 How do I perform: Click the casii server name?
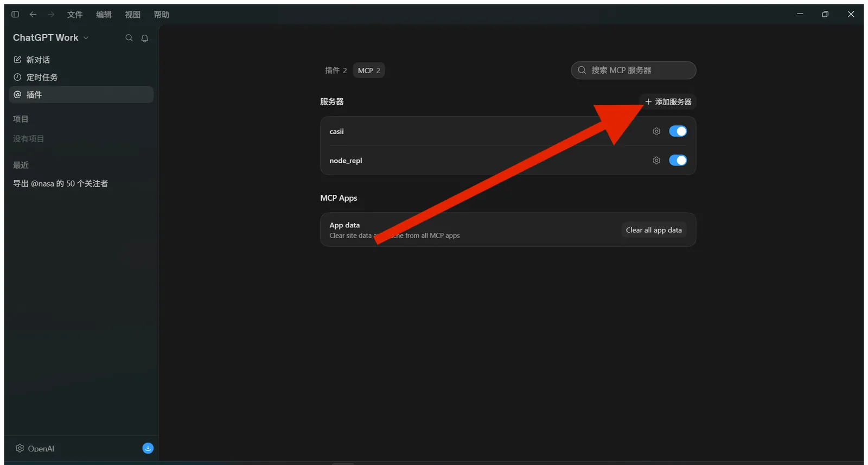tap(336, 131)
